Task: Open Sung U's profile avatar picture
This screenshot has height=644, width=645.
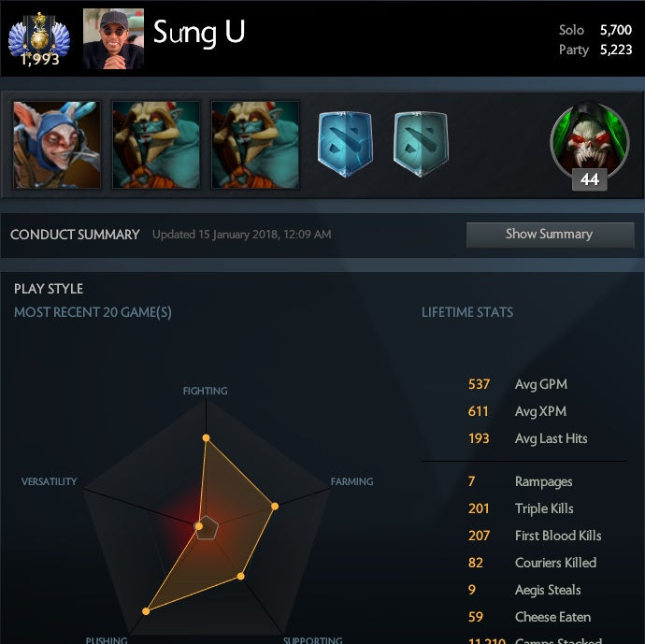Action: pos(113,38)
